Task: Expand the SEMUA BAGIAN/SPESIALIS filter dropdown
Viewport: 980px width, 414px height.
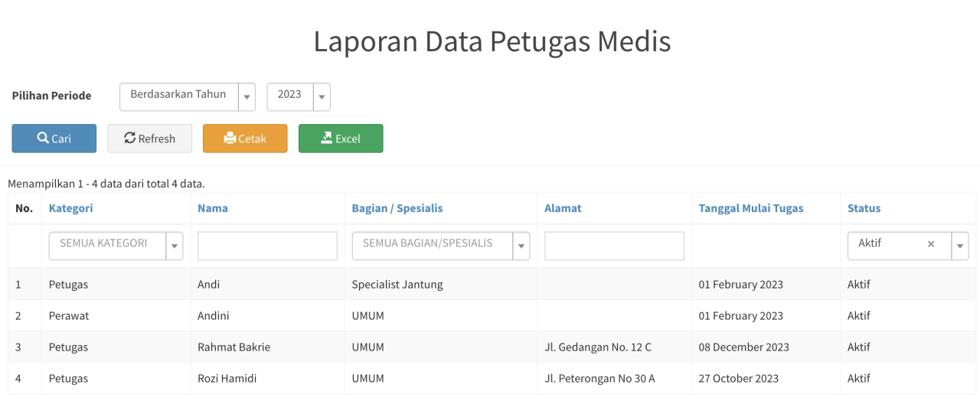Action: pyautogui.click(x=440, y=246)
